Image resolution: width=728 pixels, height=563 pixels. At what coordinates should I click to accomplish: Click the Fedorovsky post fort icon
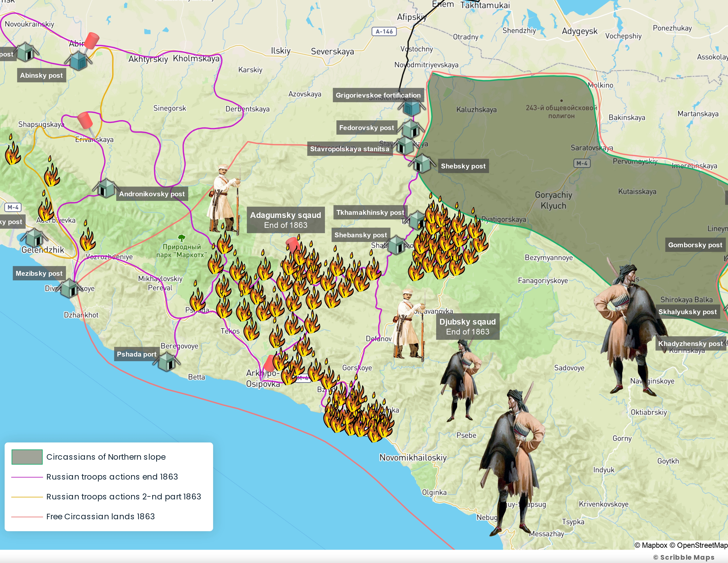coord(411,129)
